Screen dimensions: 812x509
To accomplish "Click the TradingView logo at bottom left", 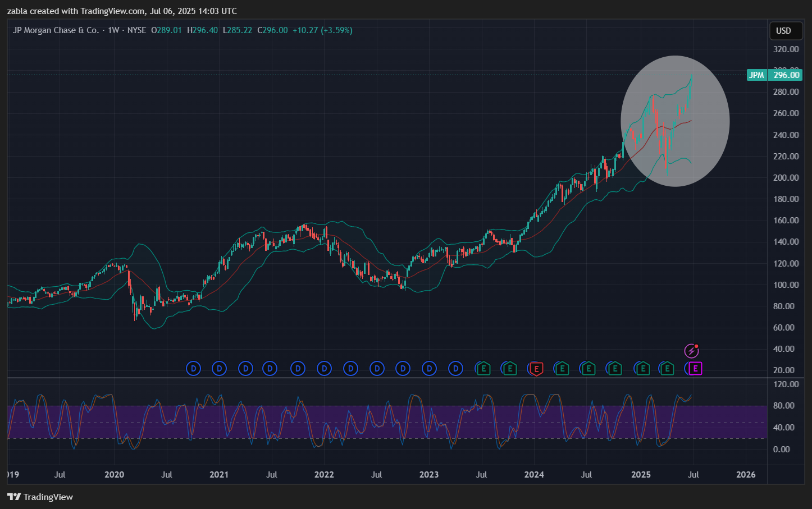I will [x=40, y=497].
